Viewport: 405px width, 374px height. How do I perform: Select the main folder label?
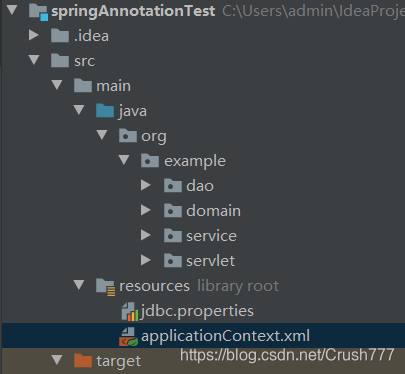point(114,86)
